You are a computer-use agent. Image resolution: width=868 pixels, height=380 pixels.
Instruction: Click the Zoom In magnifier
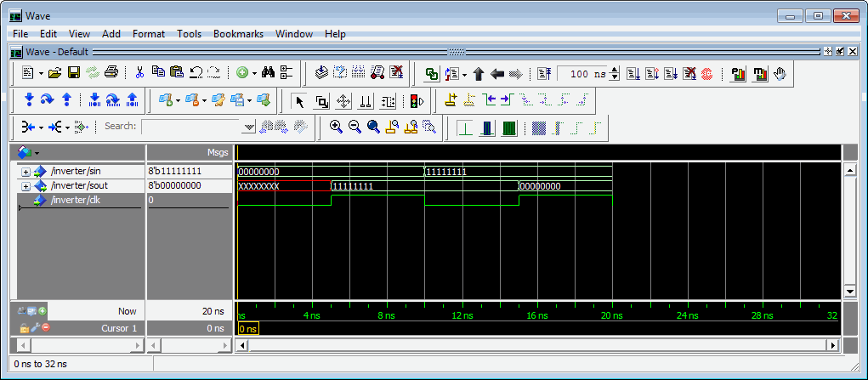pyautogui.click(x=336, y=127)
